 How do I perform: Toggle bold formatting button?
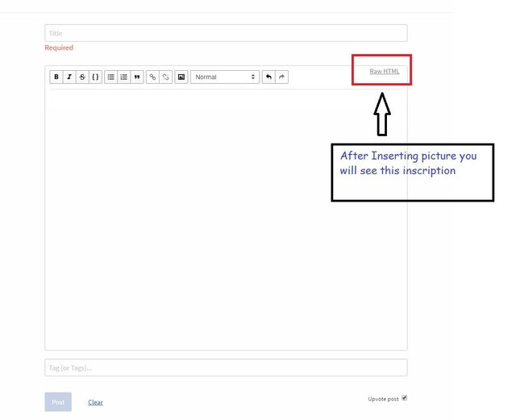[56, 77]
